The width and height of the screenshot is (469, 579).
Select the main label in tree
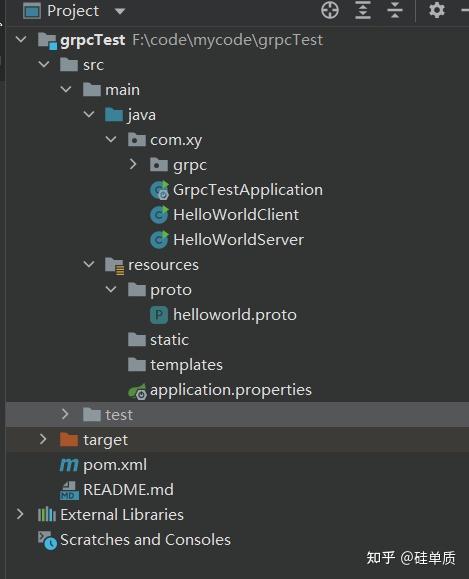click(x=123, y=90)
